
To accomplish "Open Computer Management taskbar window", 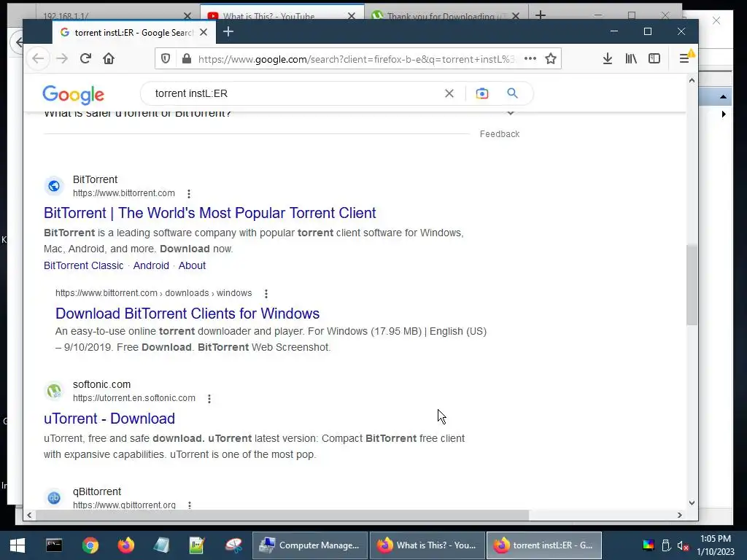I will [x=309, y=545].
